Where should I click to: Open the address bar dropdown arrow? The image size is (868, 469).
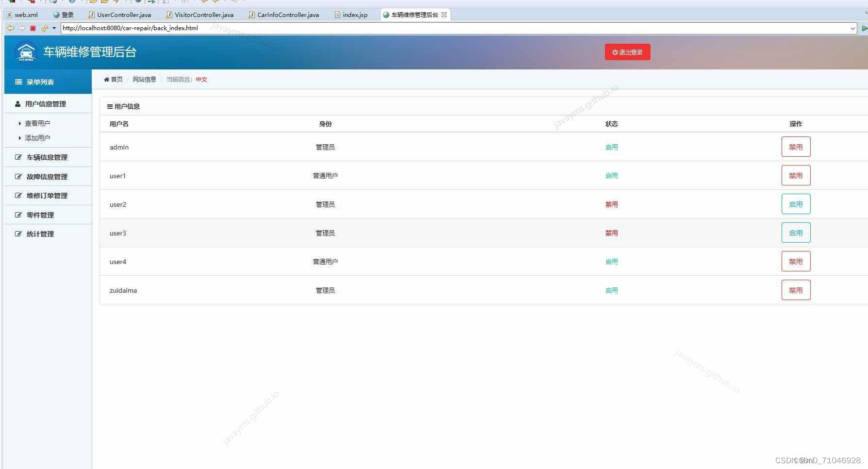tap(854, 28)
